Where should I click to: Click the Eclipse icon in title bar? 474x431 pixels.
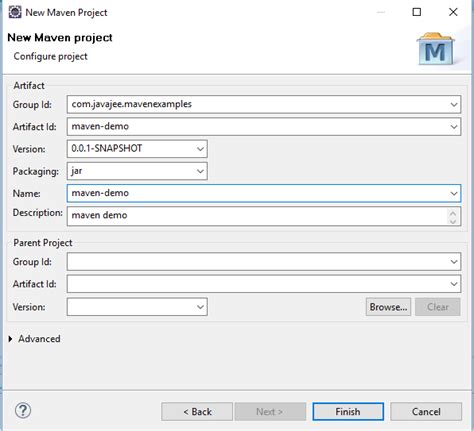pos(15,12)
